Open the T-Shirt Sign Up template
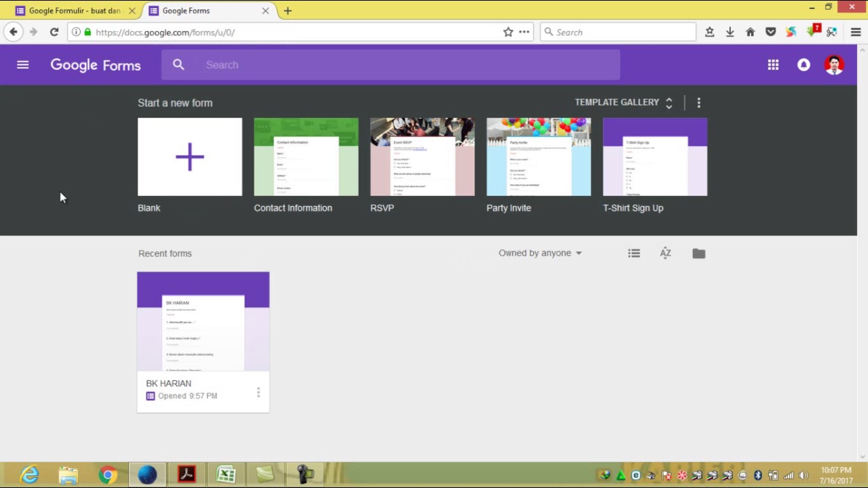The width and height of the screenshot is (868, 488). [655, 157]
